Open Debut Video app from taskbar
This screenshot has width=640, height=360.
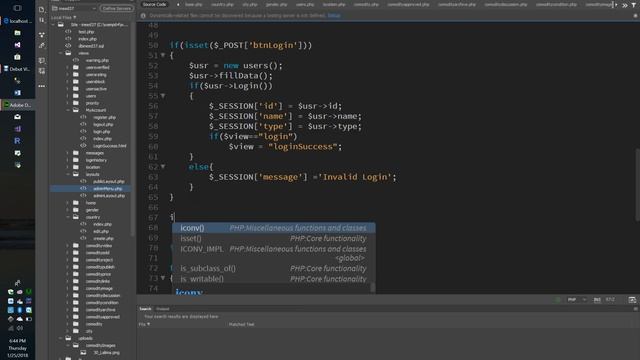click(x=17, y=69)
